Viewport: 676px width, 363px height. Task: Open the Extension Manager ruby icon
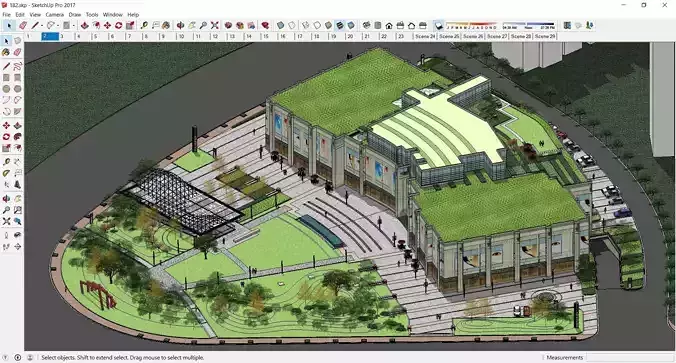pos(265,26)
